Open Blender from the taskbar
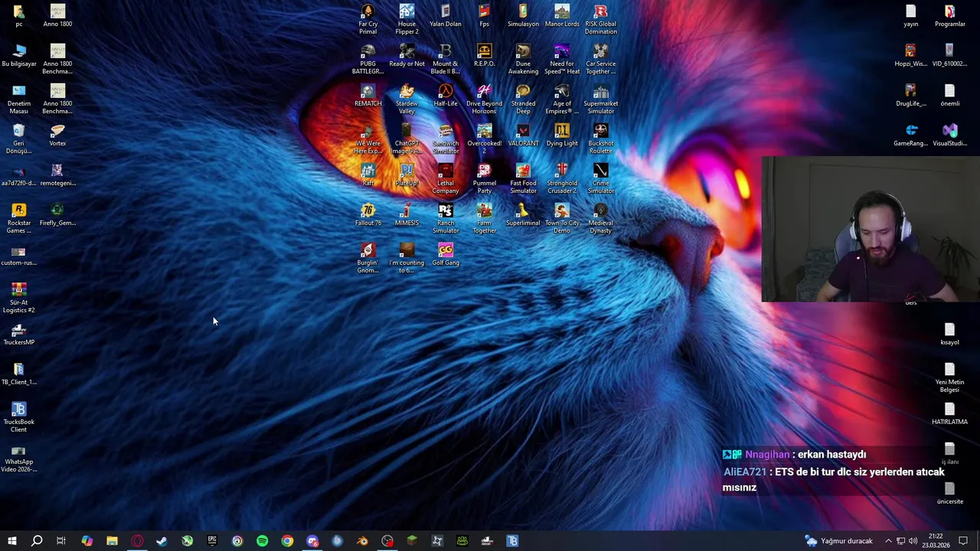 [362, 541]
